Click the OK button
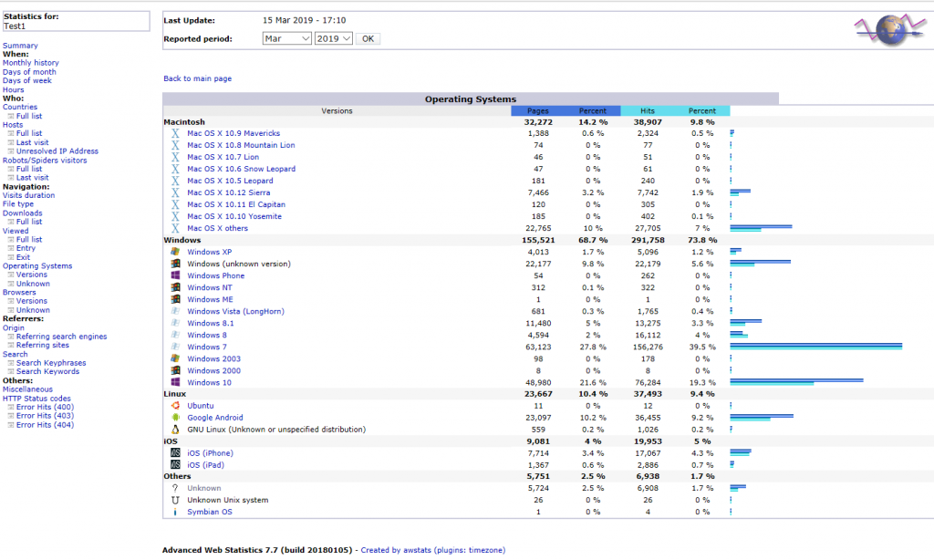This screenshot has width=934, height=560. tap(368, 38)
